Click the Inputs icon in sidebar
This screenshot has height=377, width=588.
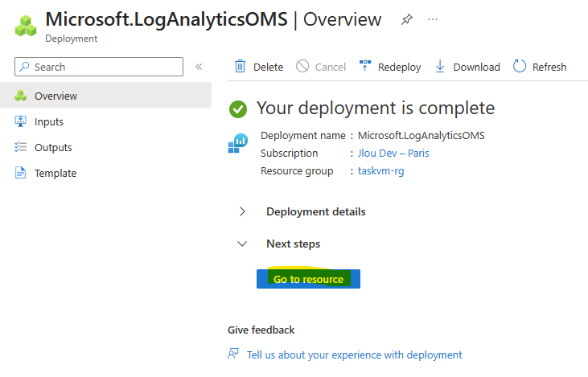coord(20,121)
